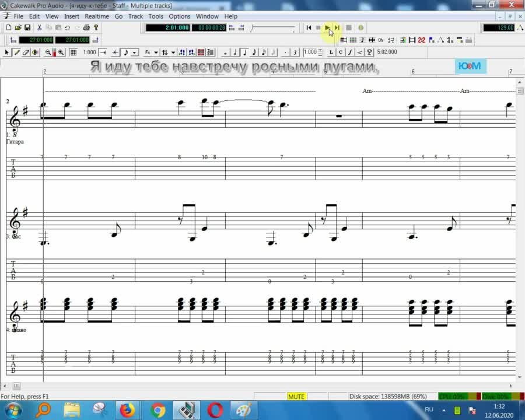Undo the last action
The width and height of the screenshot is (525, 420).
(67, 28)
